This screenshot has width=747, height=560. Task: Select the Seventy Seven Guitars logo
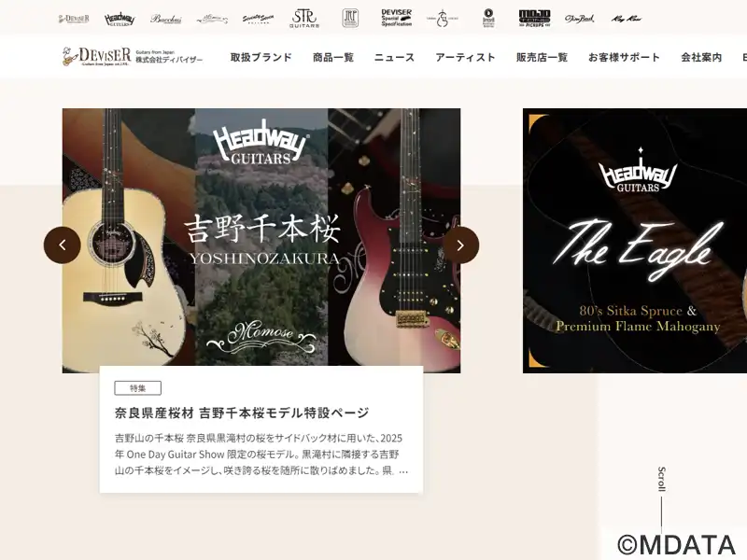tap(258, 19)
